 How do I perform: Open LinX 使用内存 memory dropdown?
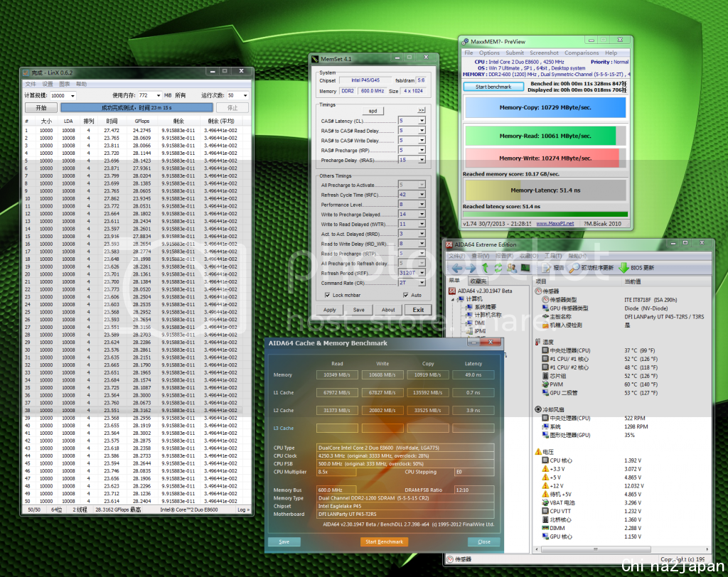159,95
